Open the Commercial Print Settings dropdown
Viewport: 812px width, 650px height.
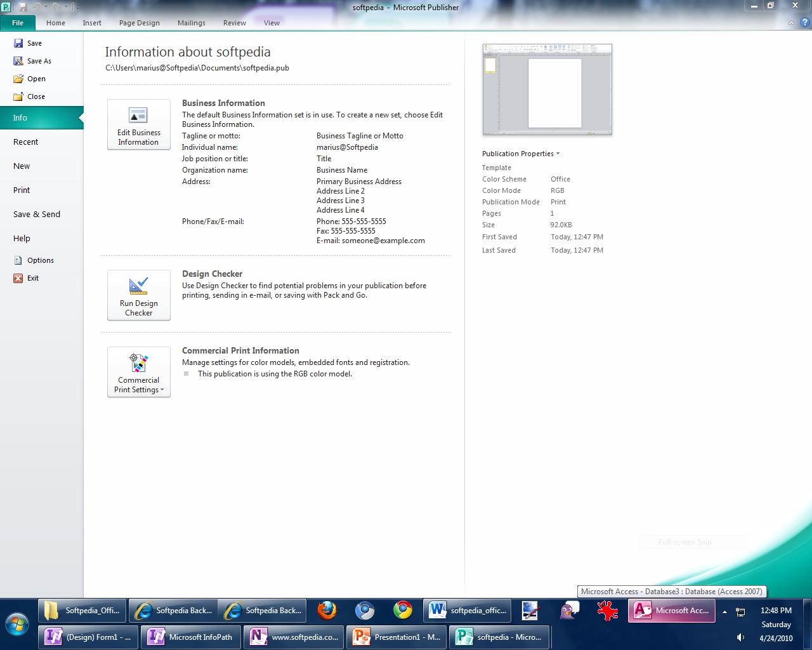click(139, 372)
